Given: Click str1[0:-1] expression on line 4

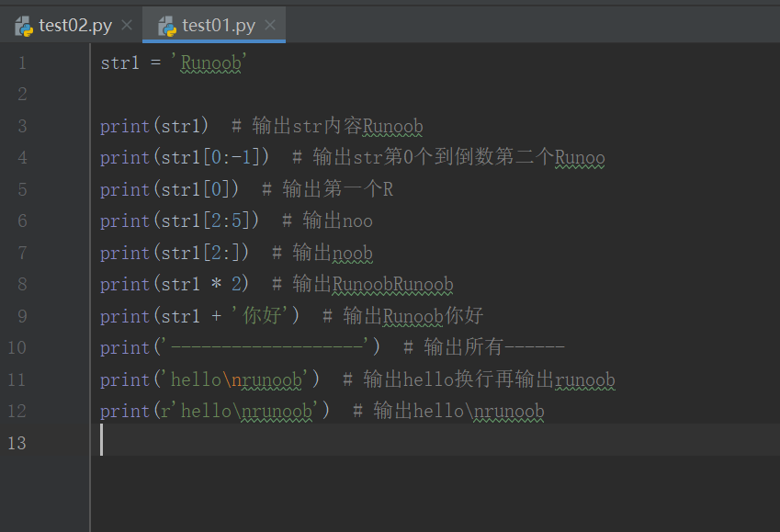Looking at the screenshot, I should click(207, 157).
